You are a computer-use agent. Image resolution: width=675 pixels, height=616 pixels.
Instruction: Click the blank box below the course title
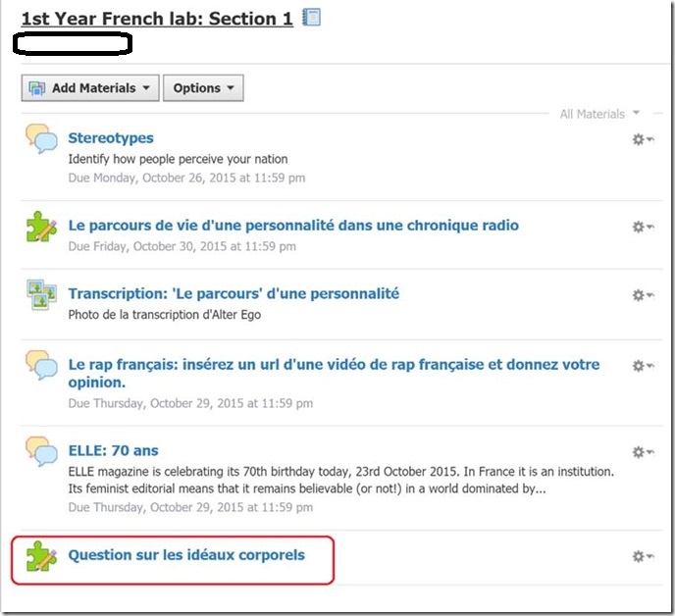tap(73, 43)
